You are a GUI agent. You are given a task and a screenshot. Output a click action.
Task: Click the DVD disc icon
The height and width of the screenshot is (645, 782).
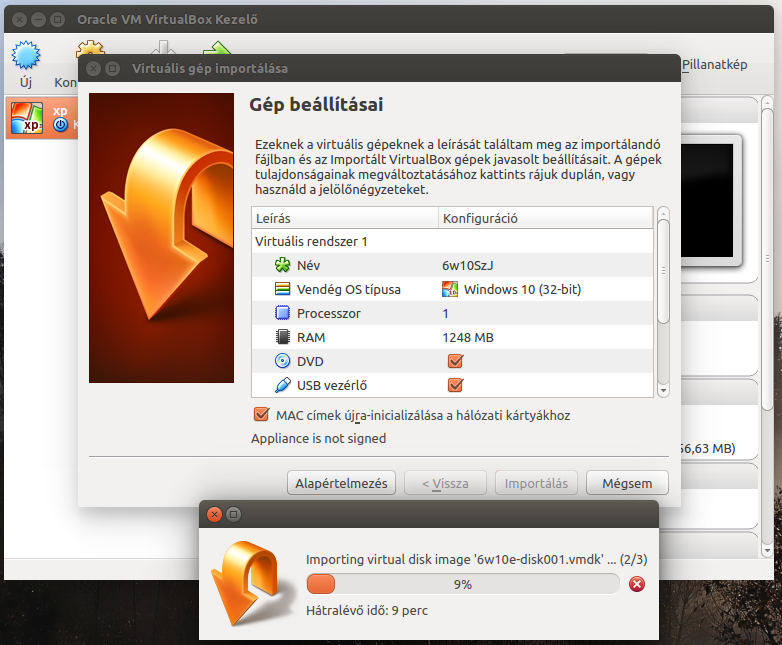[282, 361]
